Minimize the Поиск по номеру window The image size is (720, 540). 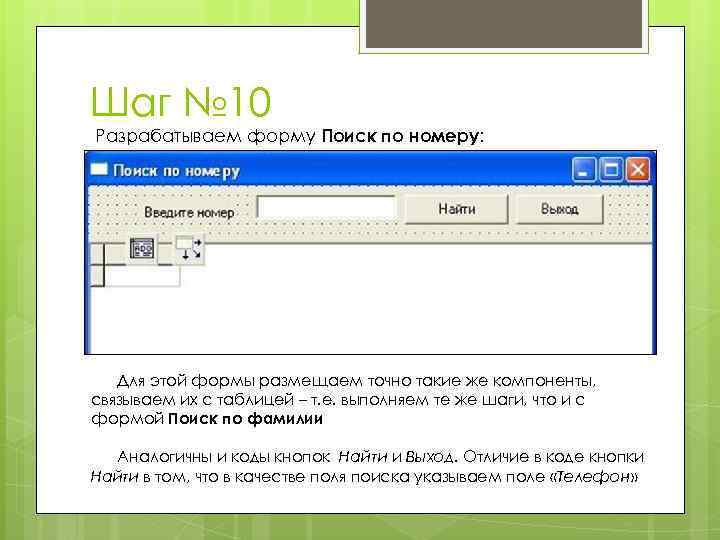[x=584, y=170]
